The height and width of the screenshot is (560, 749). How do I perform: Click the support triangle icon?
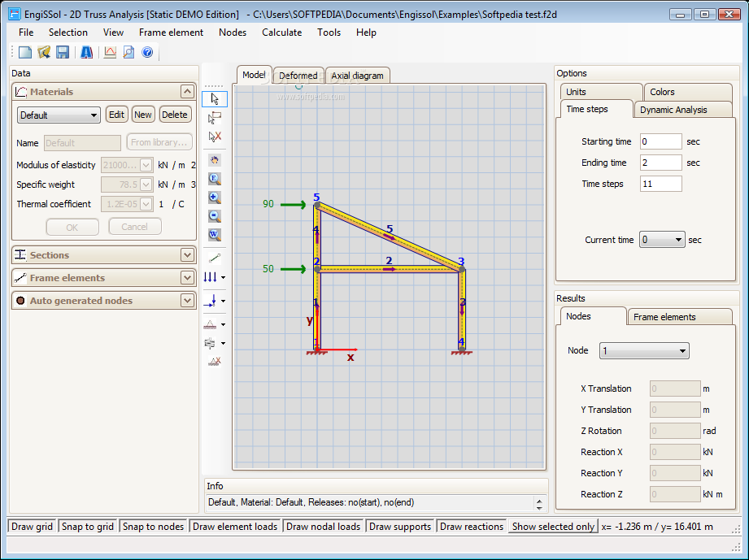(210, 324)
